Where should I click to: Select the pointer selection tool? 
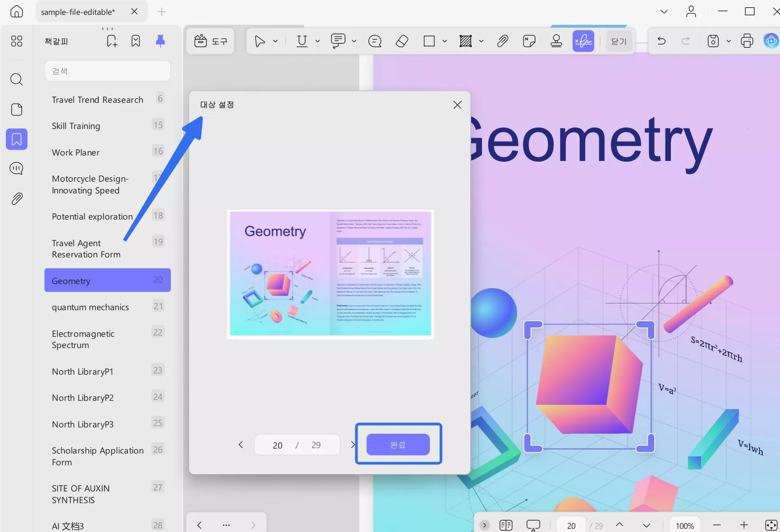tap(260, 41)
